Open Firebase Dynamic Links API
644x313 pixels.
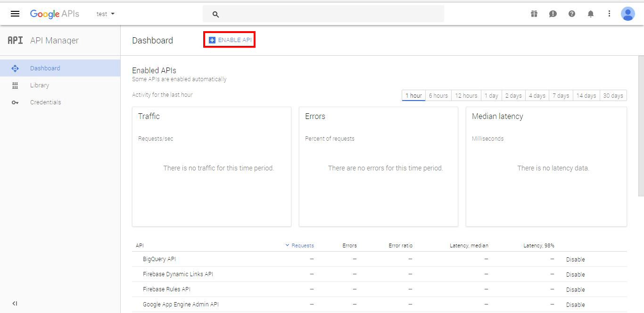(178, 274)
